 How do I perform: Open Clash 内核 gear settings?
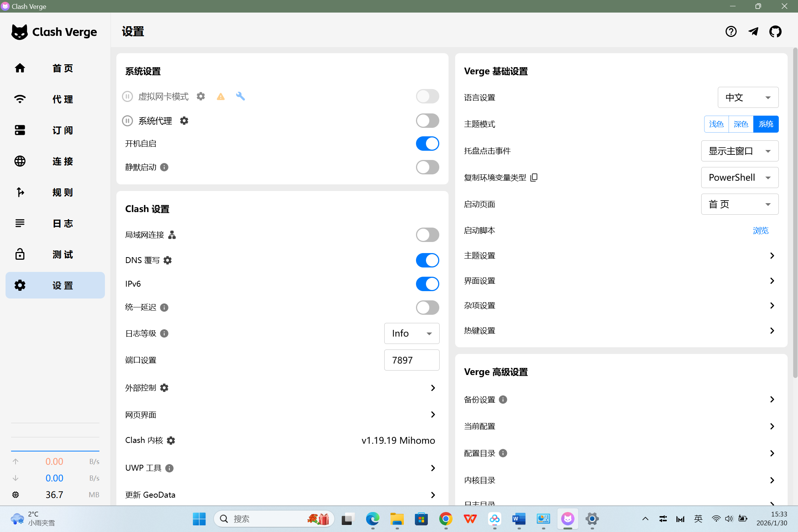click(x=171, y=441)
